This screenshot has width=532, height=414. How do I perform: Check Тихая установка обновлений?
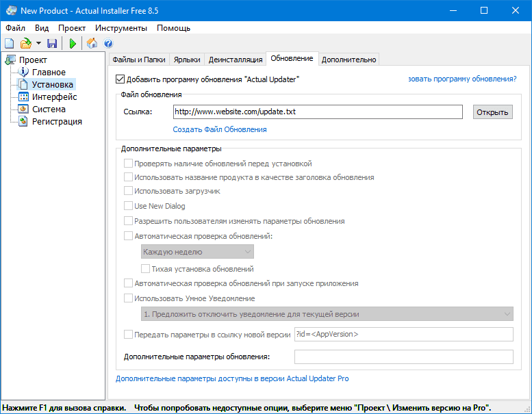pos(146,269)
